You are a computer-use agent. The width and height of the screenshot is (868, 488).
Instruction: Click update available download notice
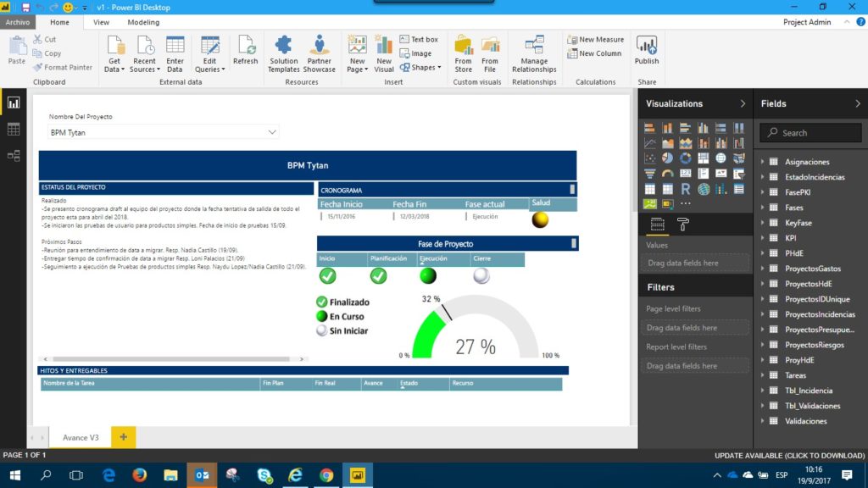coord(789,455)
